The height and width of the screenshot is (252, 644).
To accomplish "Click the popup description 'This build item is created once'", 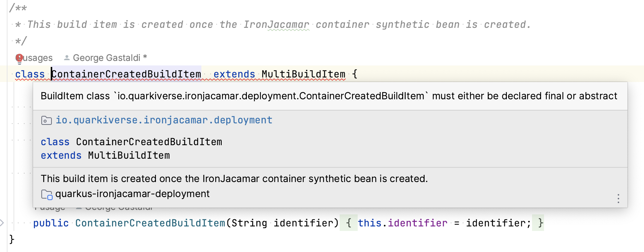I will (x=234, y=179).
